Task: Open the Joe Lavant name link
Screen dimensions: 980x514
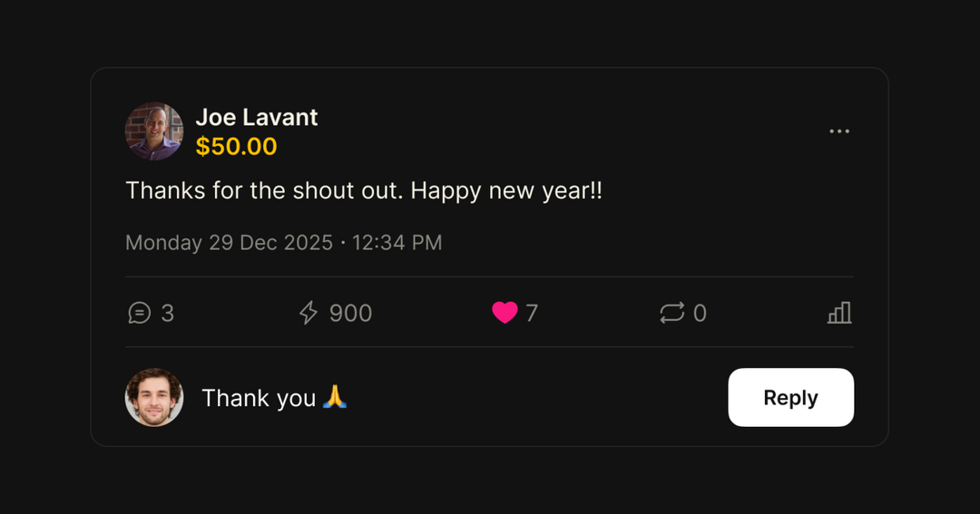Action: (257, 118)
